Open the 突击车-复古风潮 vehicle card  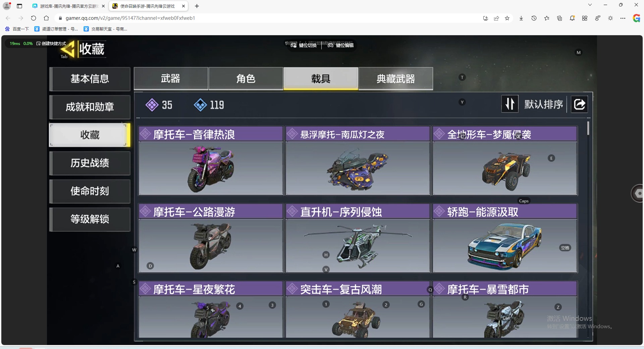coord(358,310)
